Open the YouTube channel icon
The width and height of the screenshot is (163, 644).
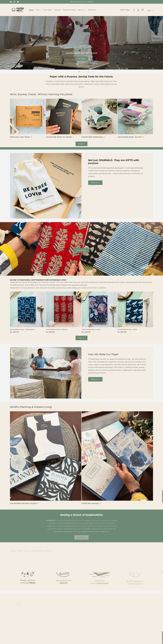18,2
